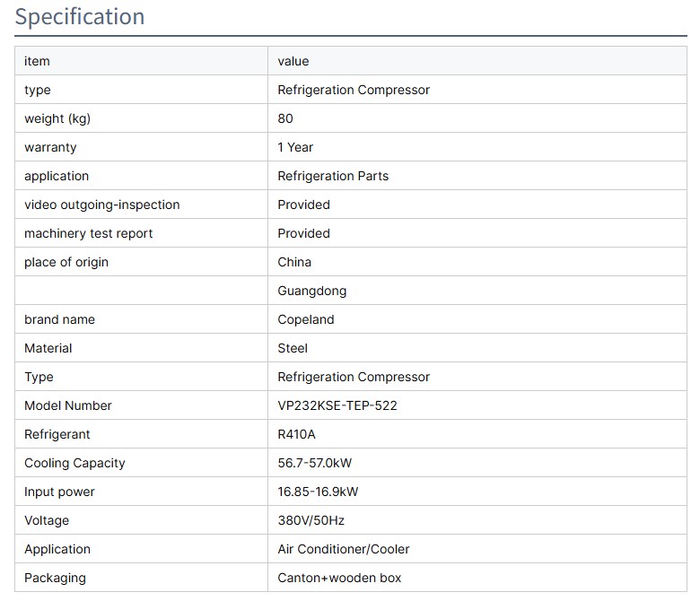700x601 pixels.
Task: Select the Guangdong origin cell
Action: pyautogui.click(x=312, y=291)
